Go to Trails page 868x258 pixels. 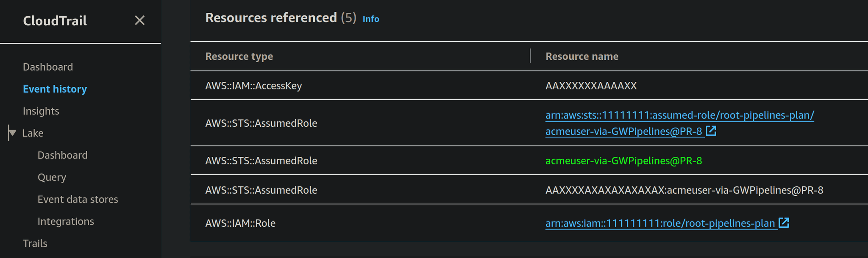(35, 243)
